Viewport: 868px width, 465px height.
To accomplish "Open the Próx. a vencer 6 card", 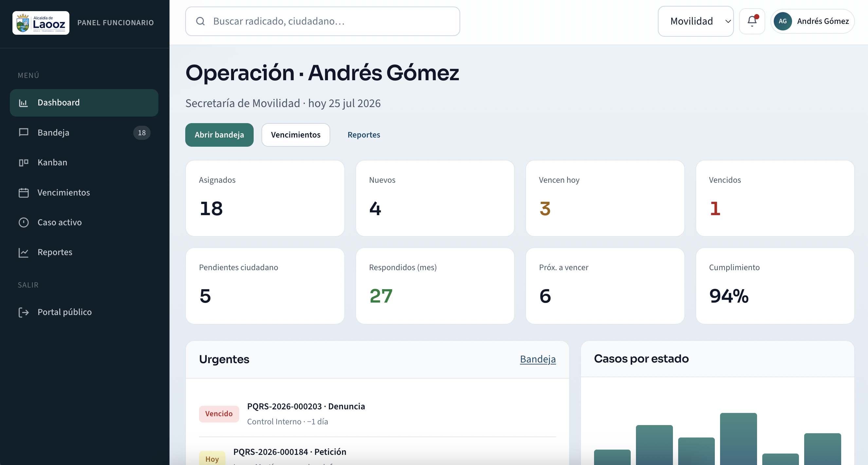I will pos(605,286).
